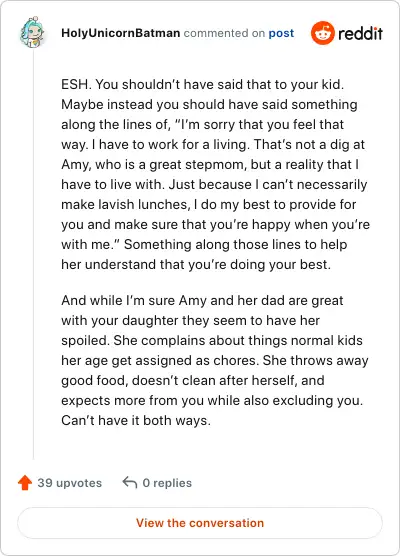Click the "39 upvotes" count
Image resolution: width=400 pixels, height=556 pixels.
pyautogui.click(x=70, y=483)
